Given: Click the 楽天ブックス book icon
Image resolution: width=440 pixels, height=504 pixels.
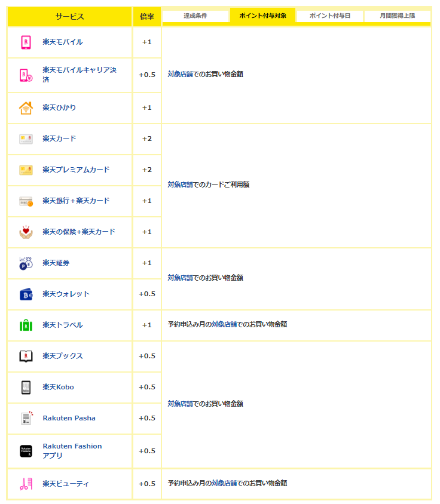Looking at the screenshot, I should point(26,356).
